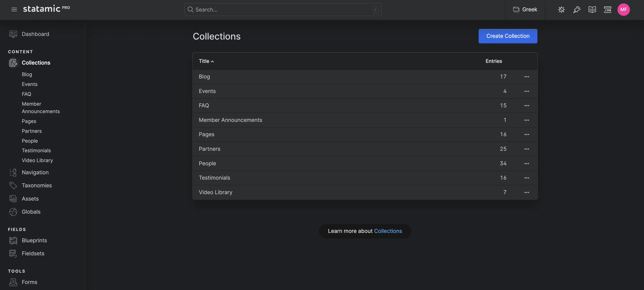Click the MF user avatar
This screenshot has width=644, height=290.
(623, 9)
